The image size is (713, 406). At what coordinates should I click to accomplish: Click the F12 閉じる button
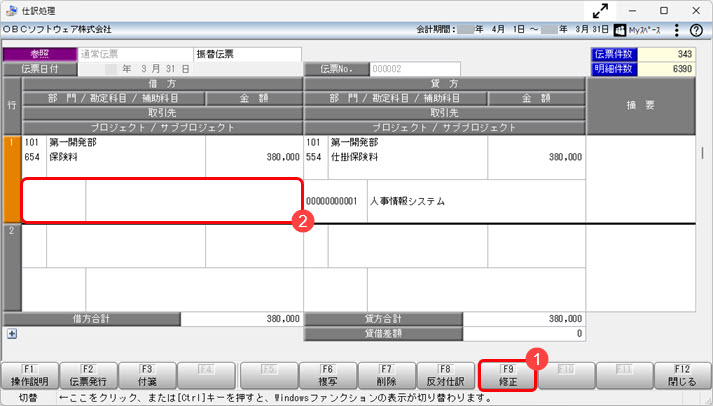(x=682, y=376)
